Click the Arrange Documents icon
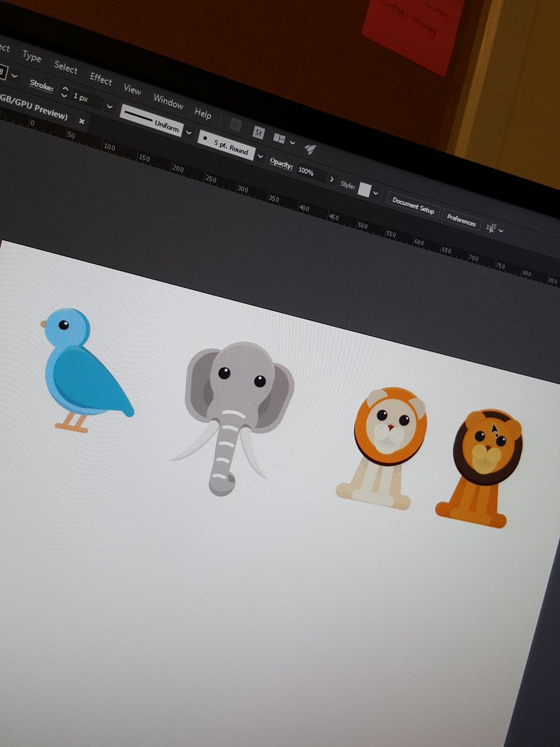The width and height of the screenshot is (560, 747). (x=279, y=137)
